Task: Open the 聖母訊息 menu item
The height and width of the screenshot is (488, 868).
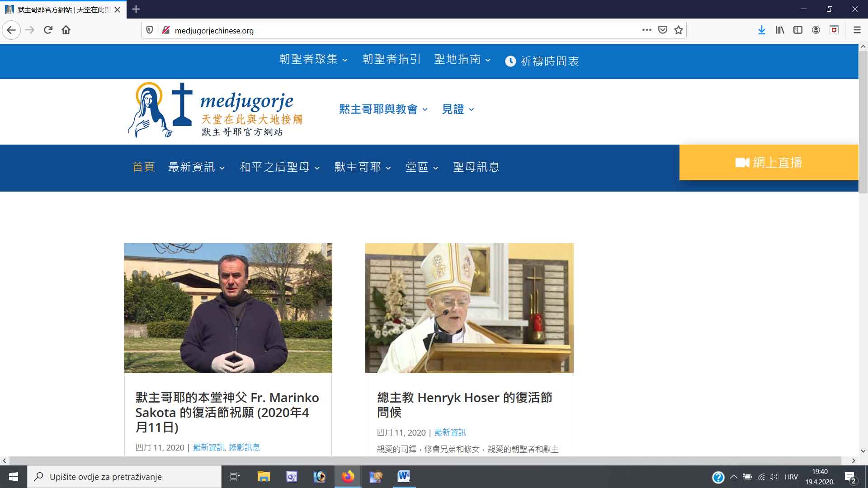Action: point(476,167)
